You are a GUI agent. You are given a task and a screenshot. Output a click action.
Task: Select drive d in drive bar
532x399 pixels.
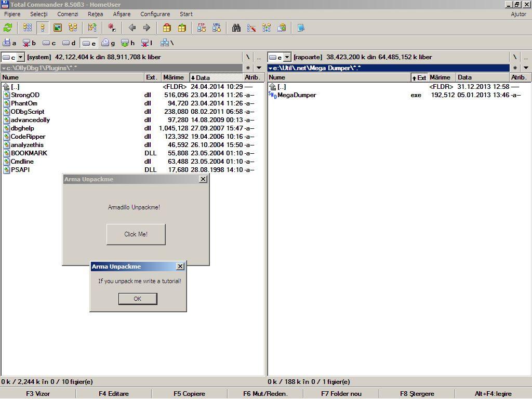click(x=69, y=43)
